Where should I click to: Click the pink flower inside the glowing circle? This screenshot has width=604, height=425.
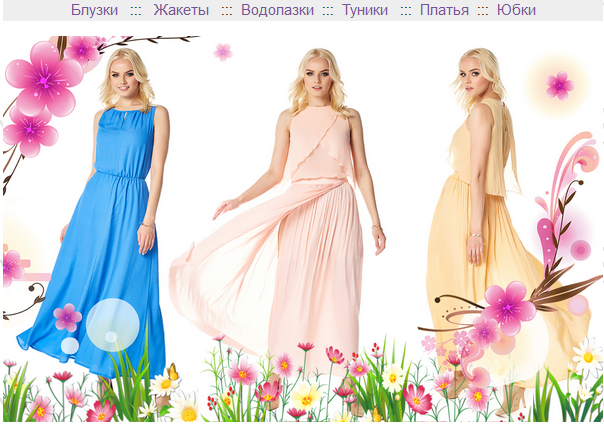[560, 86]
